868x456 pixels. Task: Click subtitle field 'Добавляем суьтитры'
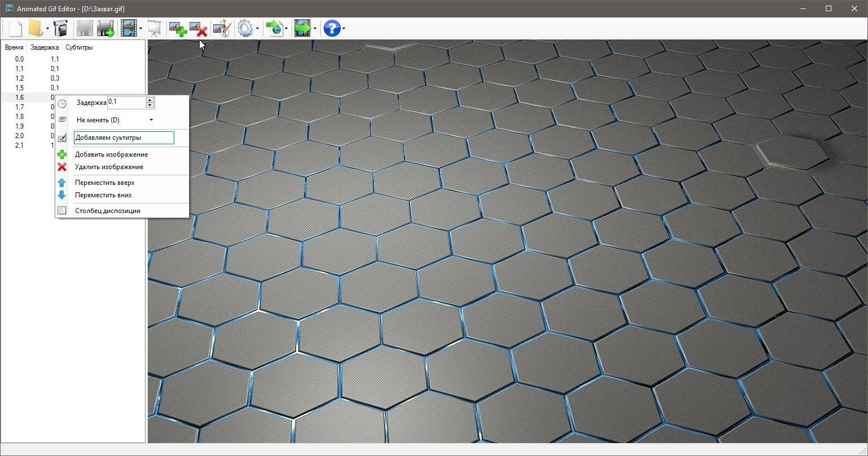tap(124, 138)
